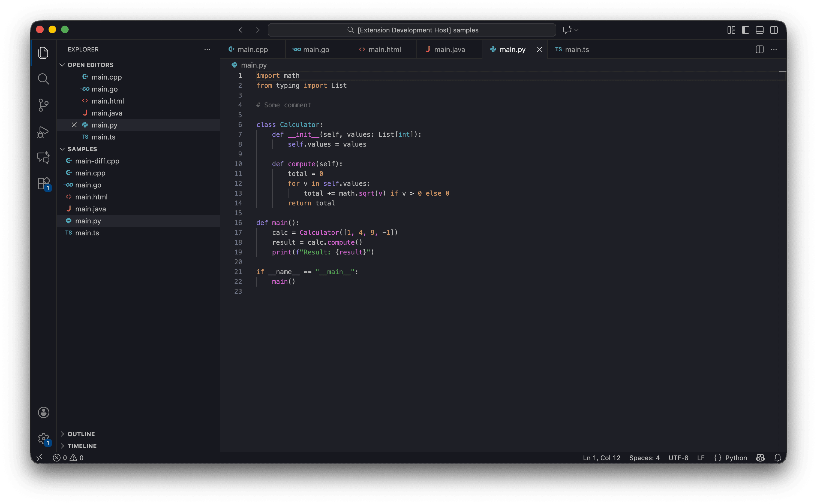
Task: Switch to the main.ts tab
Action: (x=577, y=49)
